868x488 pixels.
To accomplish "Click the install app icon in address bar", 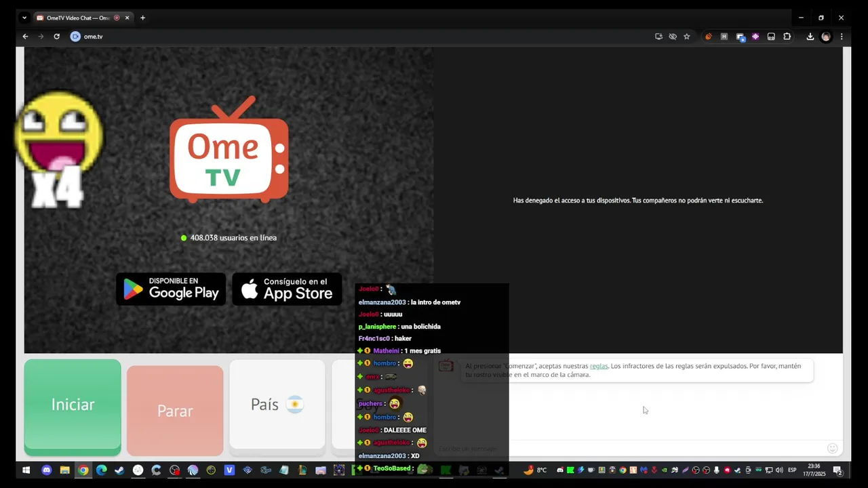I will click(658, 37).
